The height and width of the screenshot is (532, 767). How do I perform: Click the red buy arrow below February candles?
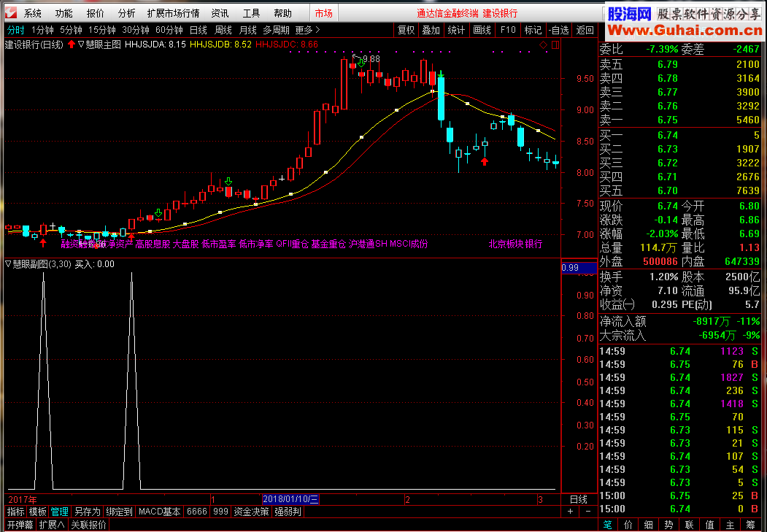(x=484, y=161)
